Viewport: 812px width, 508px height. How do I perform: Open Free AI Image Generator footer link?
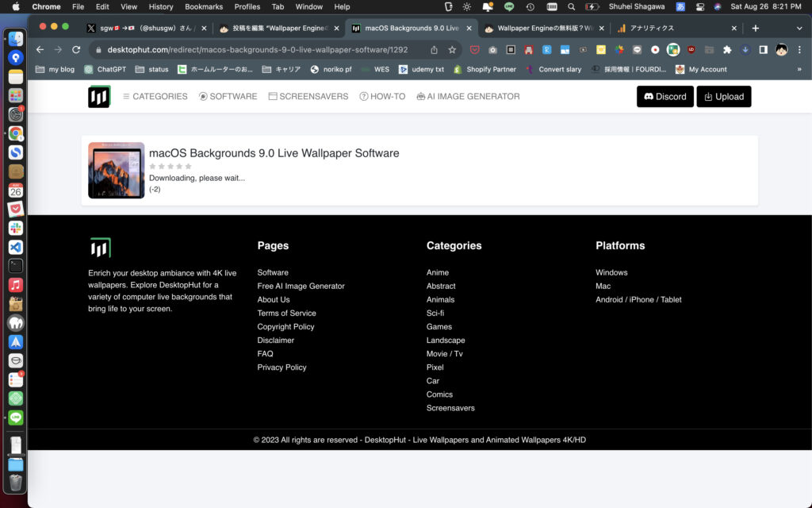301,286
